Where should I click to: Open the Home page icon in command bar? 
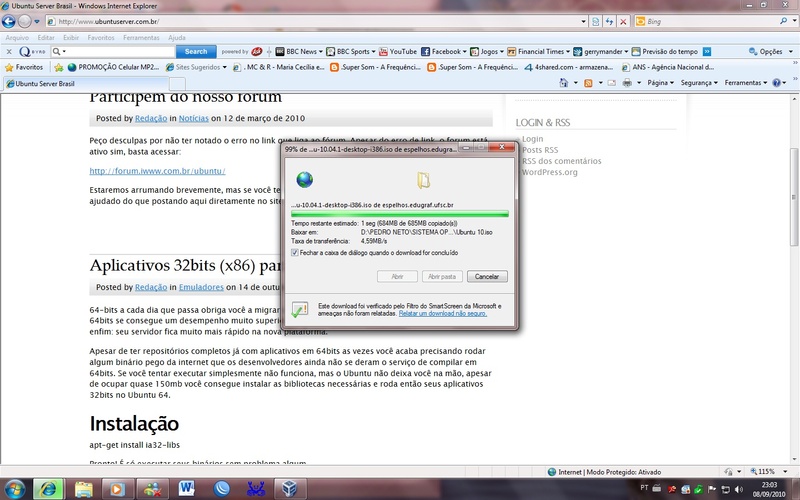563,83
